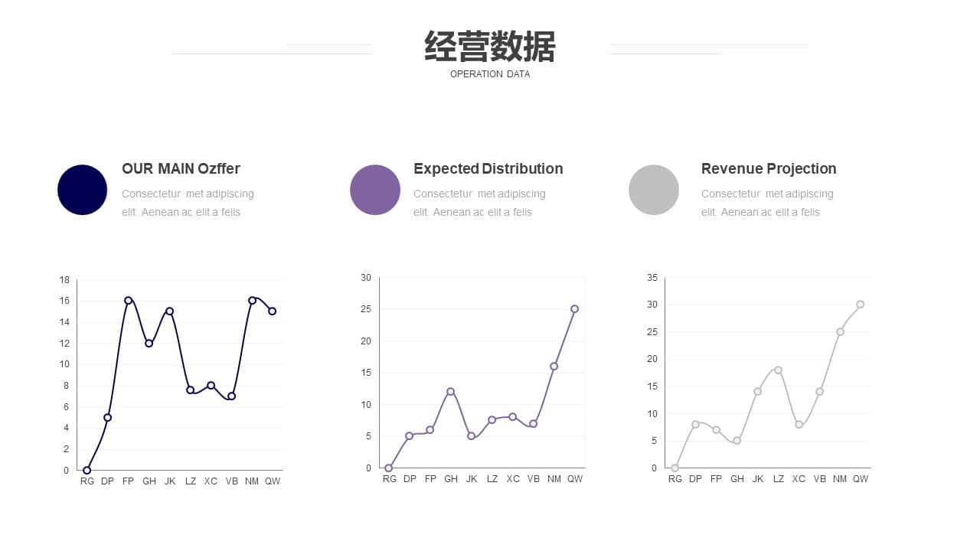Click the 18 y-axis label on navy chart
Screen dimensions: 980x551
[x=64, y=280]
